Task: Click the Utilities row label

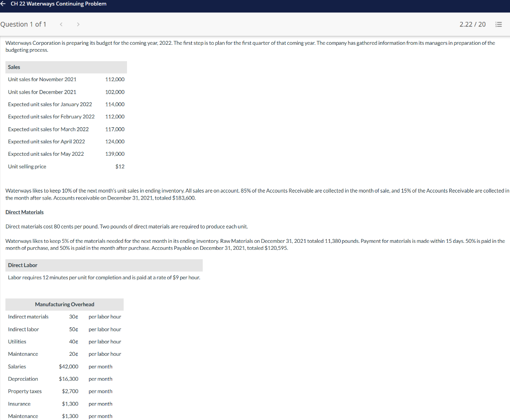Action: [x=17, y=342]
